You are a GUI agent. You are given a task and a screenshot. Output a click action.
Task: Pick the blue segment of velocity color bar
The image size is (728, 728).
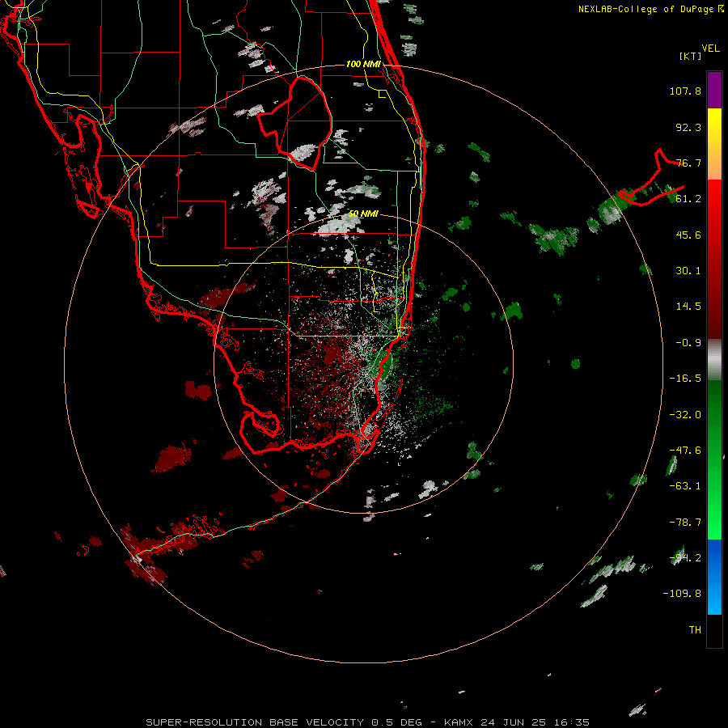[x=714, y=577]
